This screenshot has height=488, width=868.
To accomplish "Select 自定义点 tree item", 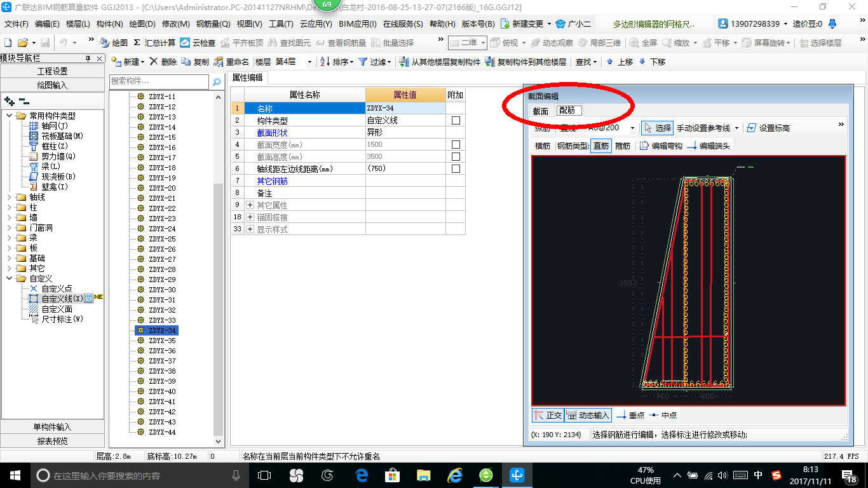I will point(57,288).
